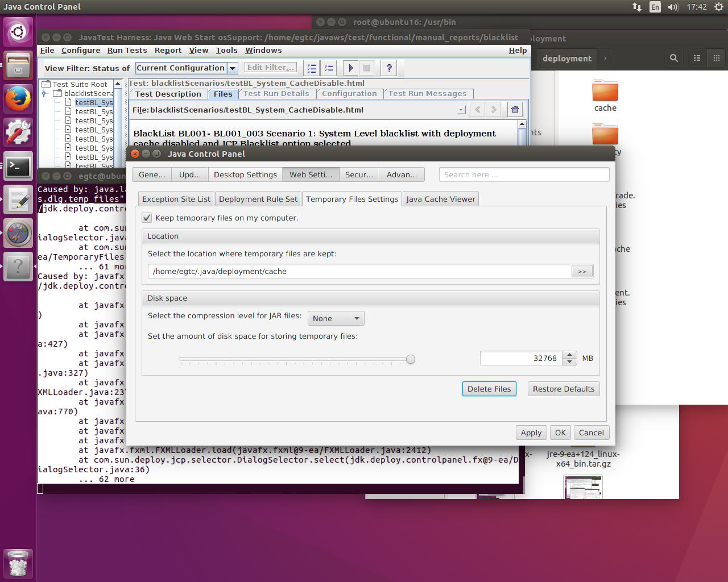Switch to the Test Description tab

coord(168,94)
